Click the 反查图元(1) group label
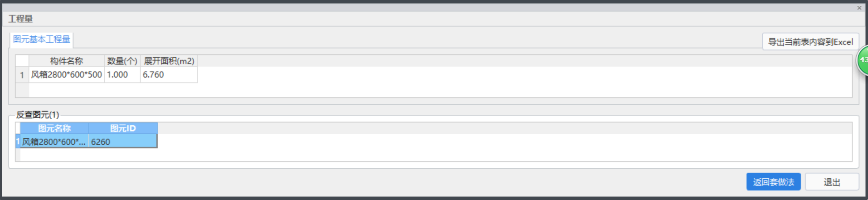This screenshot has width=868, height=200. click(38, 115)
